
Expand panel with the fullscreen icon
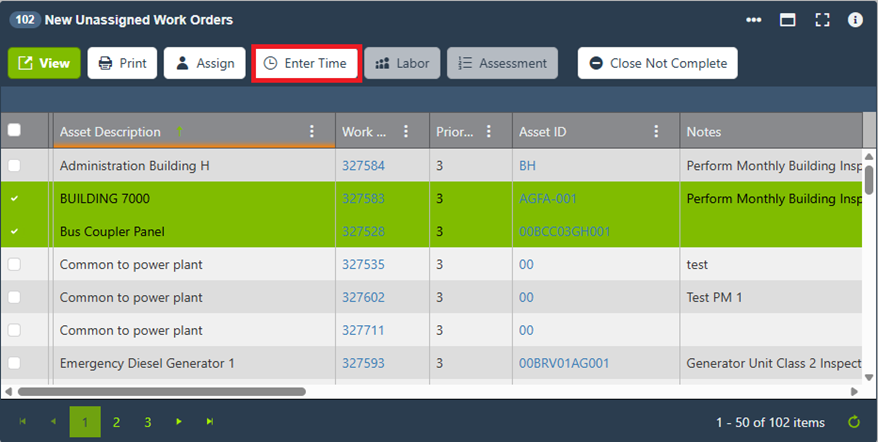pos(822,20)
